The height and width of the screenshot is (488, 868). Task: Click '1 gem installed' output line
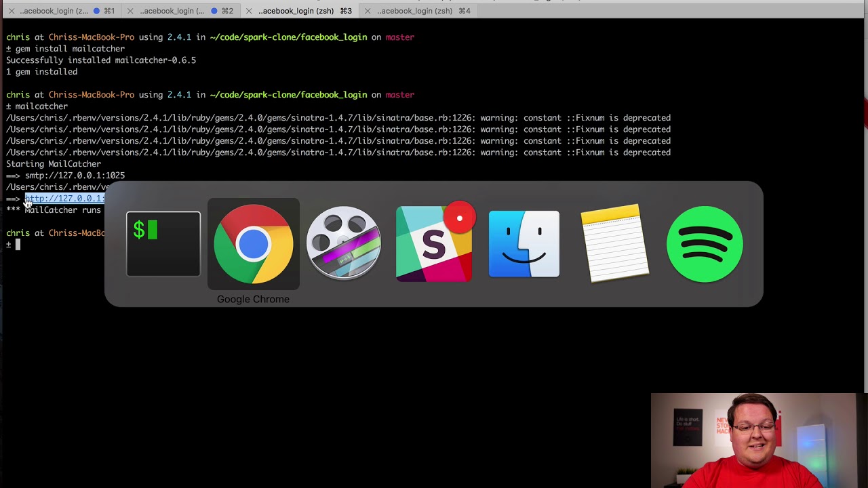[x=41, y=72]
